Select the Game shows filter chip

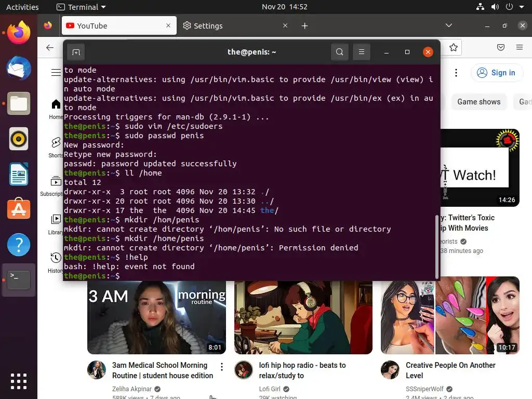pyautogui.click(x=478, y=102)
